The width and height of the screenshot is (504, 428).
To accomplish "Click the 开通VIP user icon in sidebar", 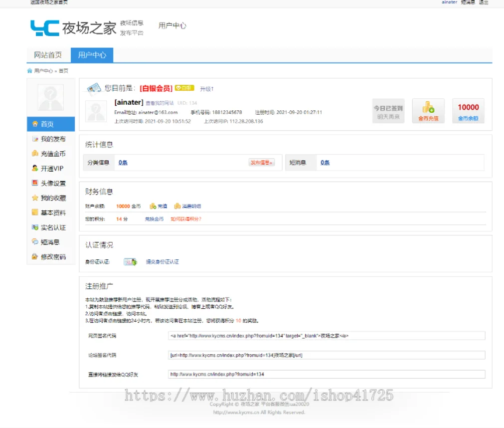I will 35,169.
